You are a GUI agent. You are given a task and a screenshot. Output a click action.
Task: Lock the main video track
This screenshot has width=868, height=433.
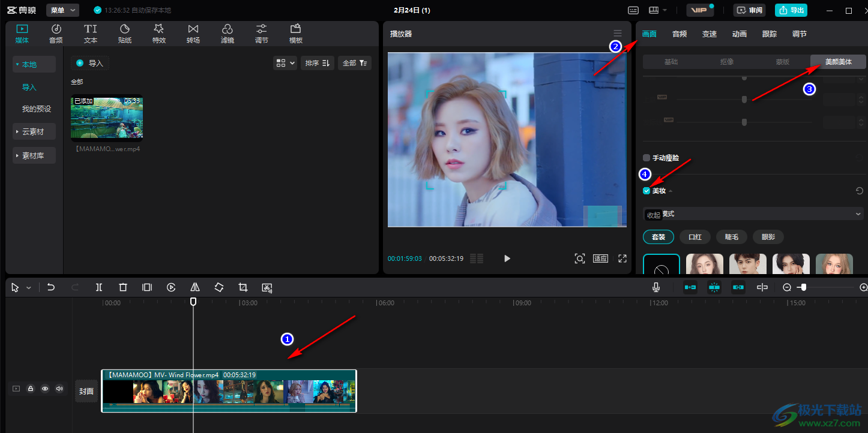pyautogui.click(x=31, y=389)
